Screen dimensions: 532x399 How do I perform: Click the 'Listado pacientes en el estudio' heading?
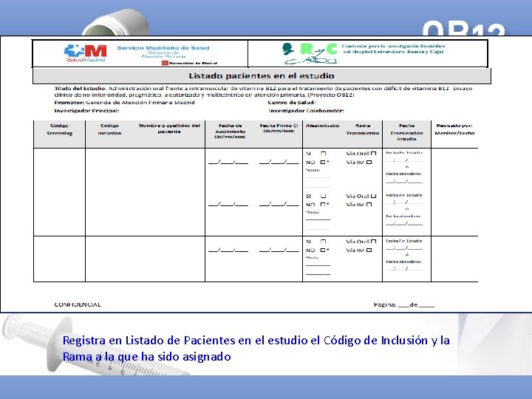coord(262,75)
